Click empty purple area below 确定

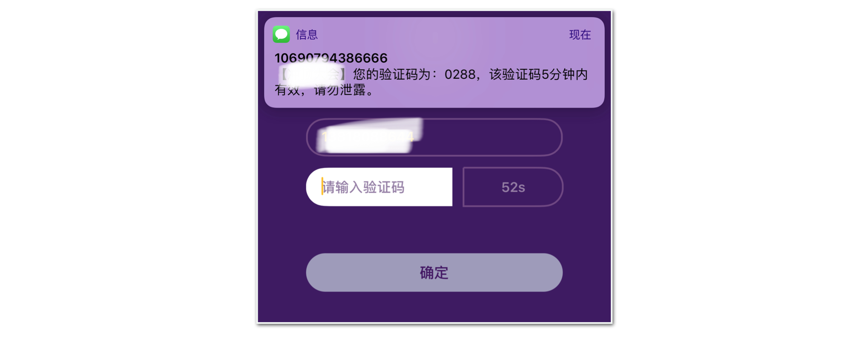[434, 307]
